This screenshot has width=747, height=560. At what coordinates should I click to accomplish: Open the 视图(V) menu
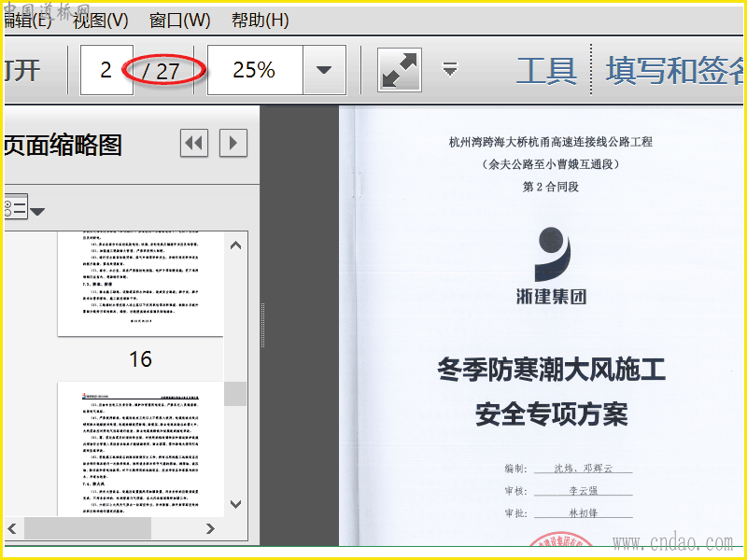101,21
